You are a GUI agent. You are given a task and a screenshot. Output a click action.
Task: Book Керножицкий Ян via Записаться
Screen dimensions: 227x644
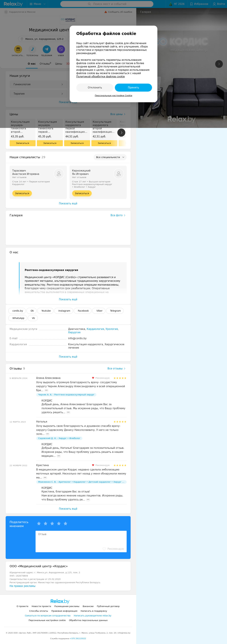click(82, 194)
